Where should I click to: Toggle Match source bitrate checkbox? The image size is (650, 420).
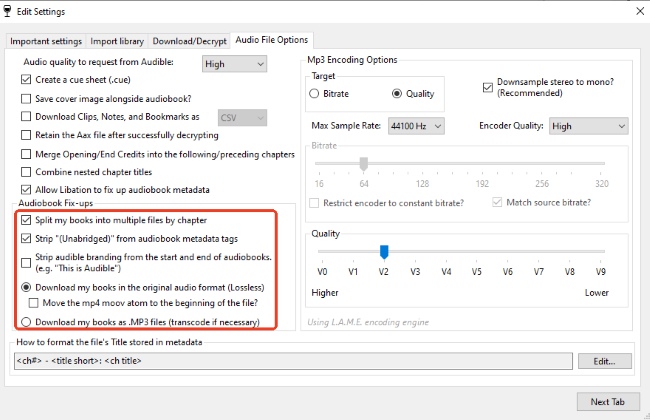[497, 202]
